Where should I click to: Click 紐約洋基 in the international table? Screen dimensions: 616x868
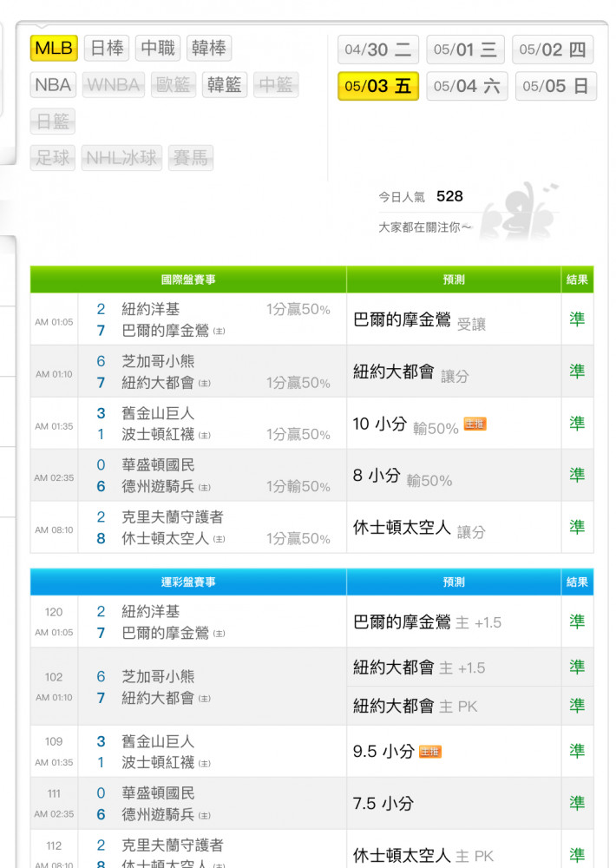151,309
